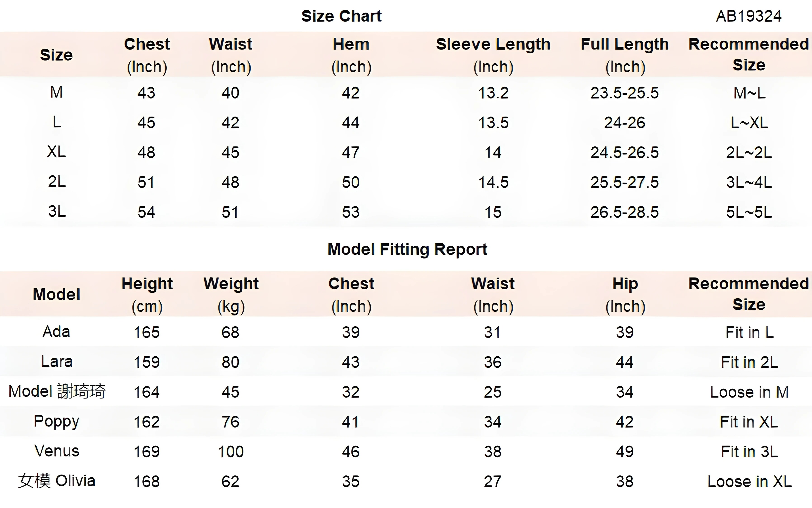Screen dimensions: 812x508
Task: Click the Hem column header
Action: pos(351,55)
